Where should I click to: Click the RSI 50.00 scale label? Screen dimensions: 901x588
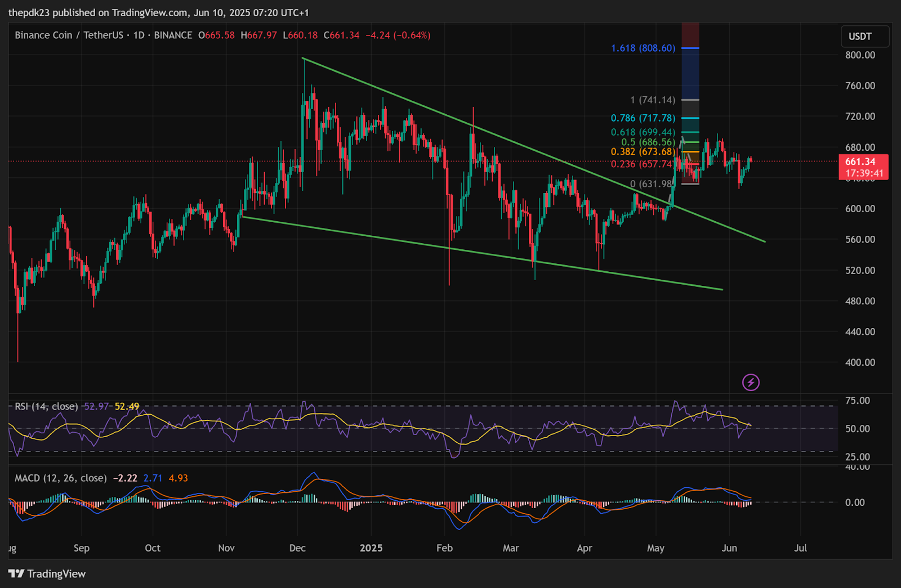pos(858,429)
